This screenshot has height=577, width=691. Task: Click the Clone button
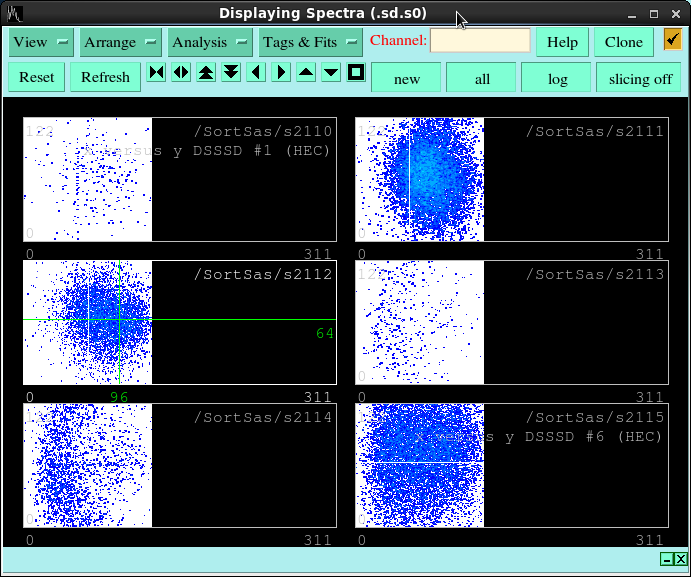[x=624, y=42]
